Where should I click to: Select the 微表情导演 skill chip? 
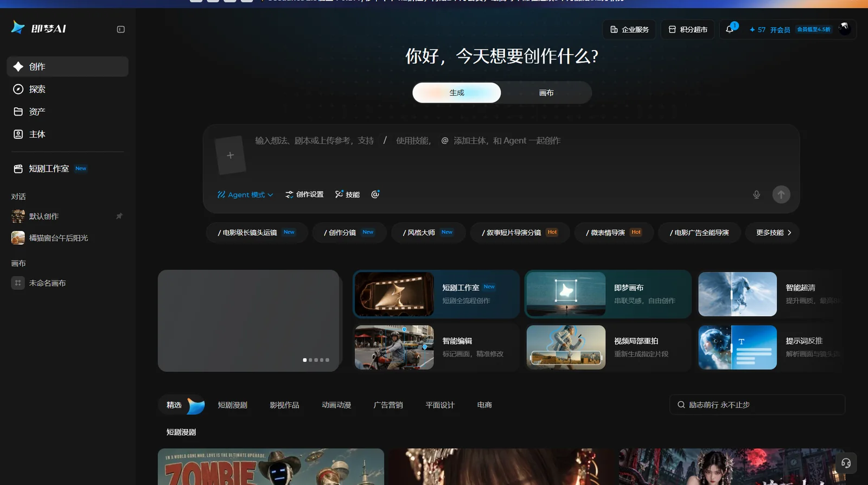pyautogui.click(x=614, y=232)
